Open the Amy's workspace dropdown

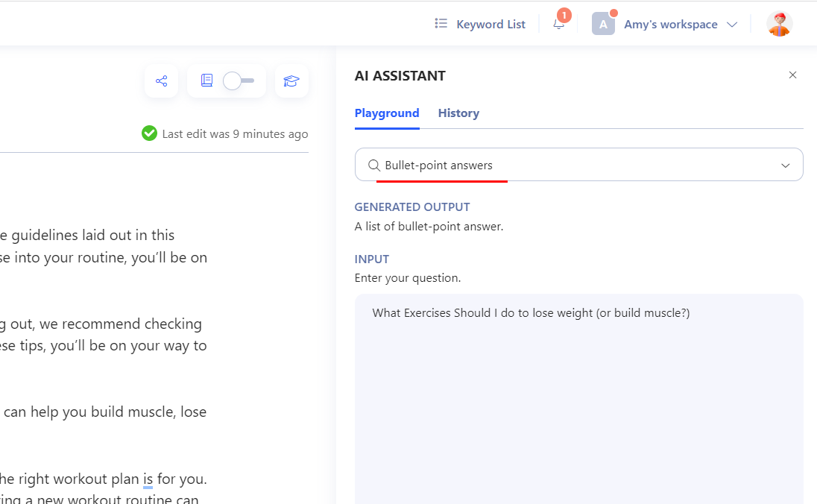(x=671, y=23)
